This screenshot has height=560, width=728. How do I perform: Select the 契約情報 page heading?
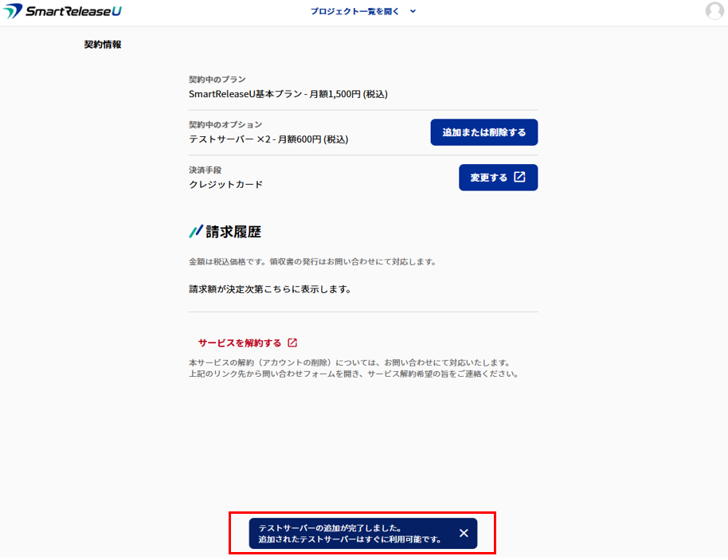pos(103,45)
